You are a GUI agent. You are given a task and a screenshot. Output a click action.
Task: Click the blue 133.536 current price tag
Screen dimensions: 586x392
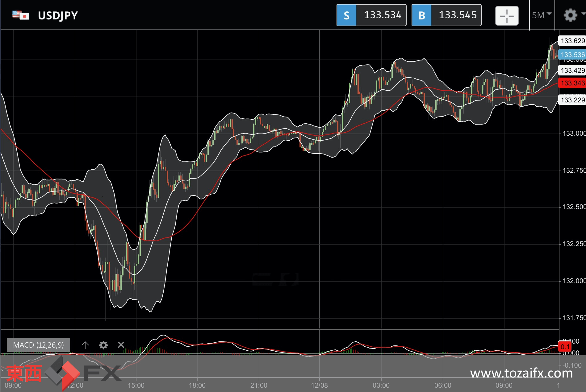[x=572, y=55]
